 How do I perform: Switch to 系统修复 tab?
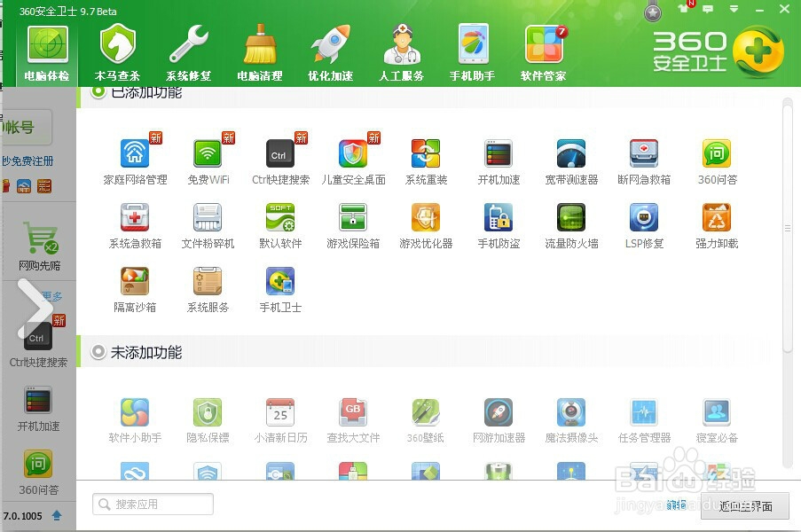(189, 53)
